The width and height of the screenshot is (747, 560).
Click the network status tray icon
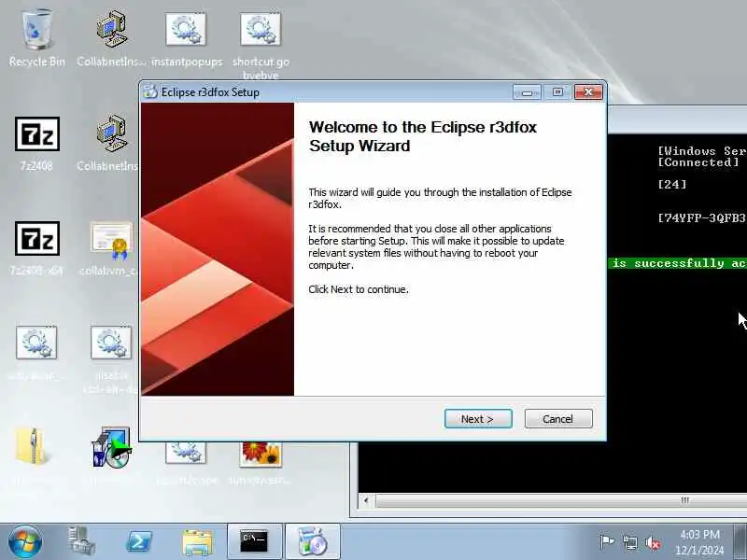coord(629,542)
